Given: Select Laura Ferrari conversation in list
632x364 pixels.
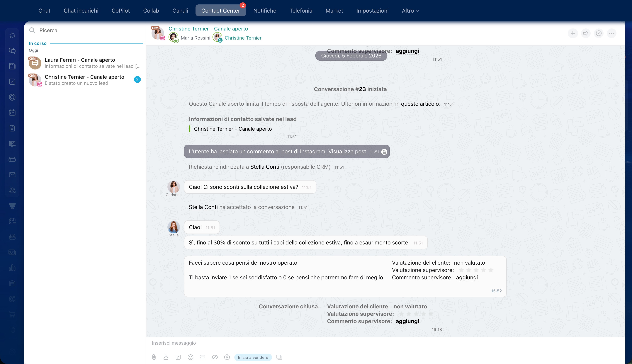Looking at the screenshot, I should pos(85,63).
